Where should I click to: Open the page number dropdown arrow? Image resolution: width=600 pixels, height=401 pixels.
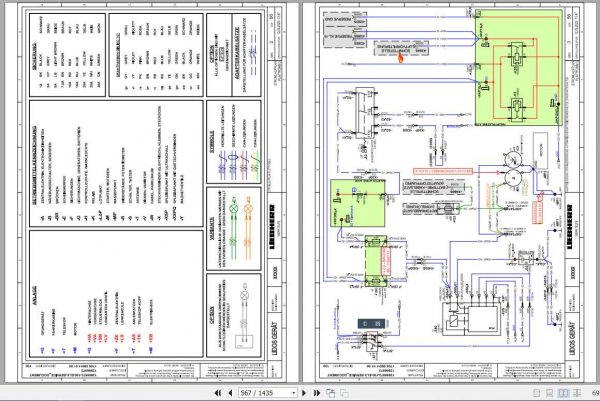294,393
